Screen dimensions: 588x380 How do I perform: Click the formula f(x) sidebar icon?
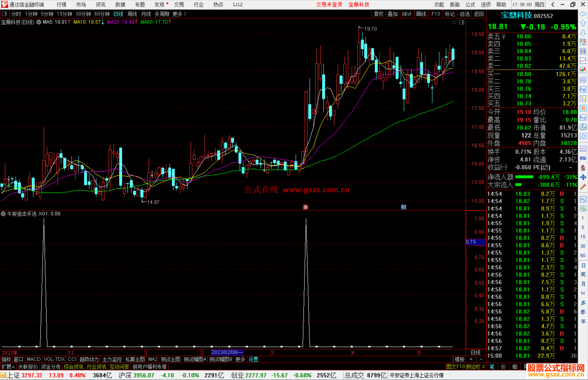point(583,127)
